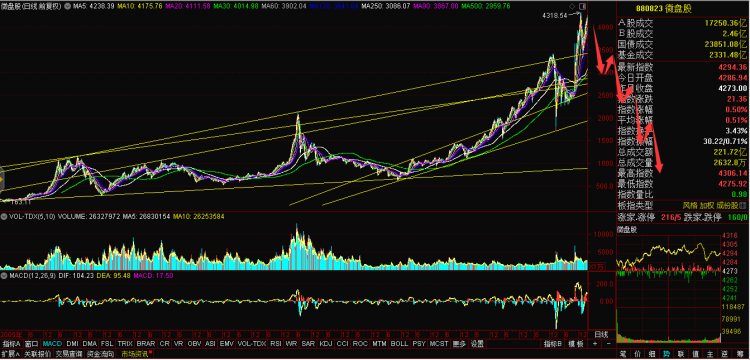Switch indicator to MACD
750x360 pixels.
pos(52,344)
